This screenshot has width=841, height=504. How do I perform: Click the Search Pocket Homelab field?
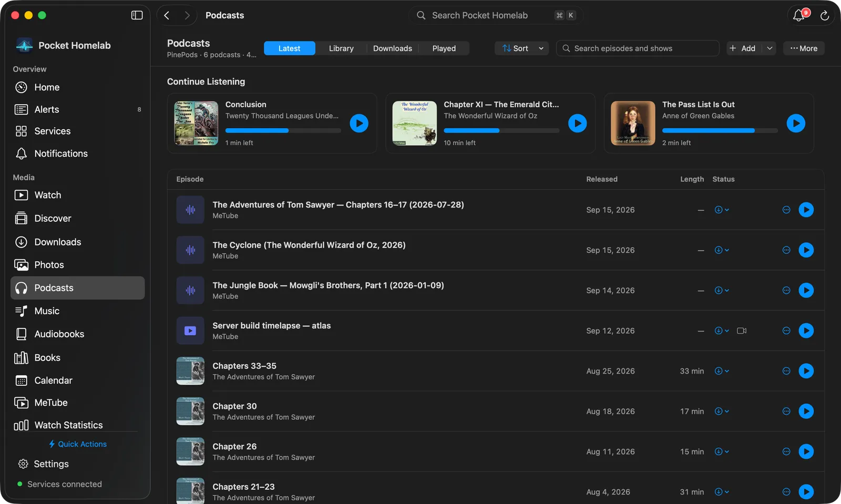click(496, 15)
